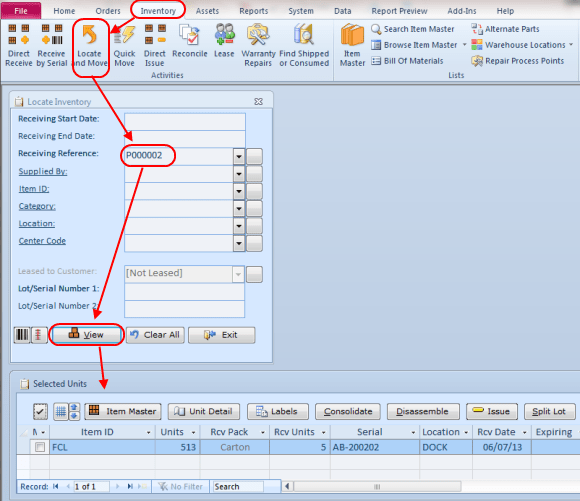Click the Clear All button
The height and width of the screenshot is (501, 580).
(x=155, y=335)
